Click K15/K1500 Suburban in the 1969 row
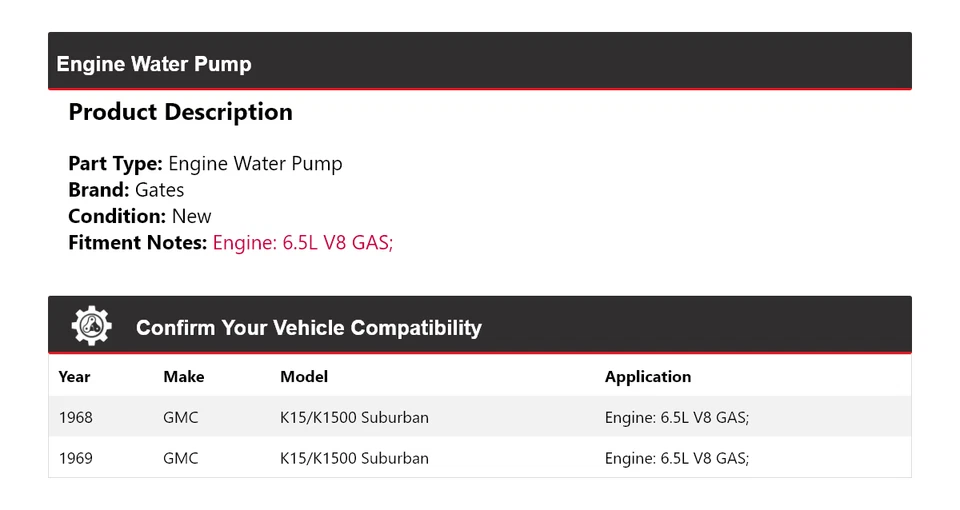The image size is (960, 510). point(354,458)
